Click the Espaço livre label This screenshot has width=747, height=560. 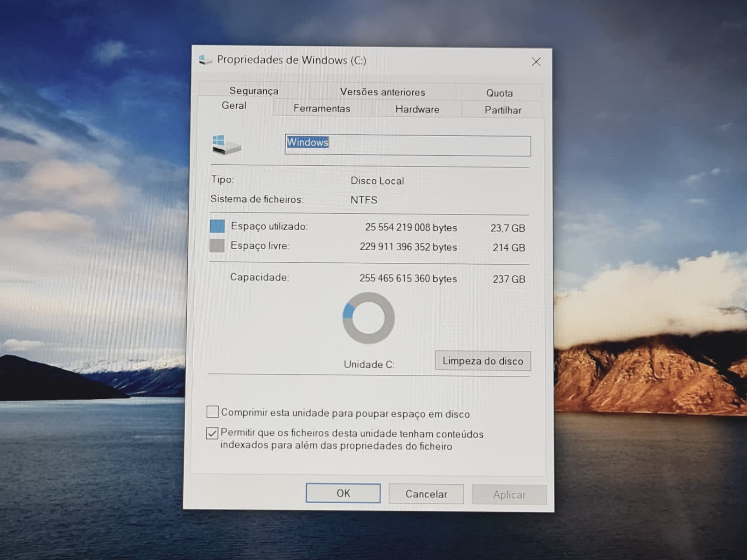pyautogui.click(x=260, y=246)
